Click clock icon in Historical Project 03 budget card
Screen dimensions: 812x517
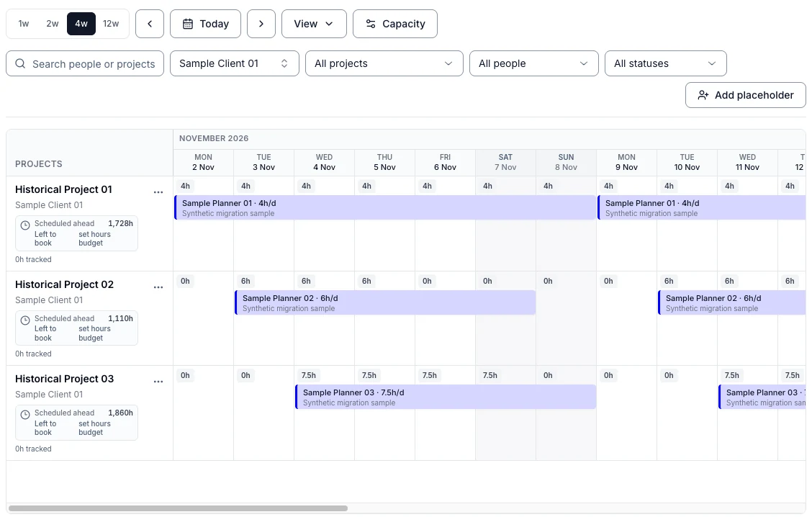pos(25,415)
